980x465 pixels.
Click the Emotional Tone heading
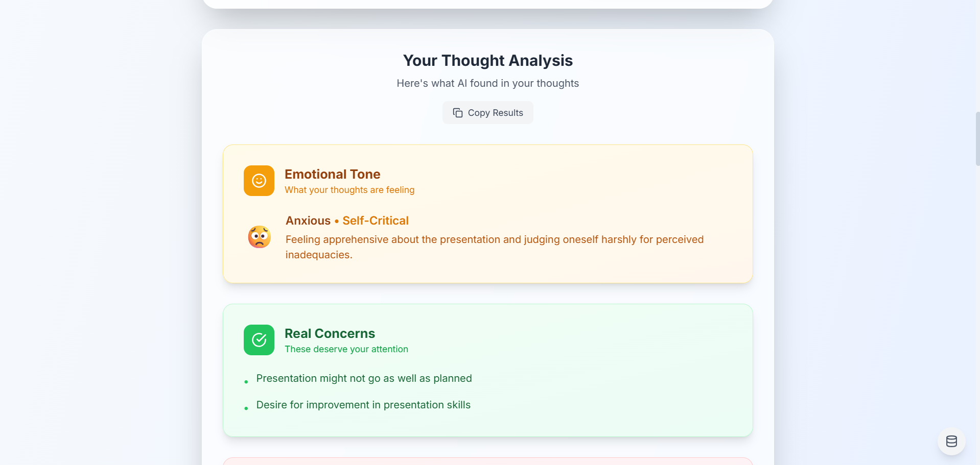point(332,174)
